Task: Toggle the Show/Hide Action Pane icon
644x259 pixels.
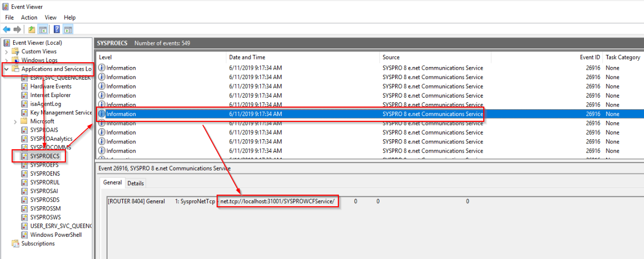Action: tap(68, 30)
